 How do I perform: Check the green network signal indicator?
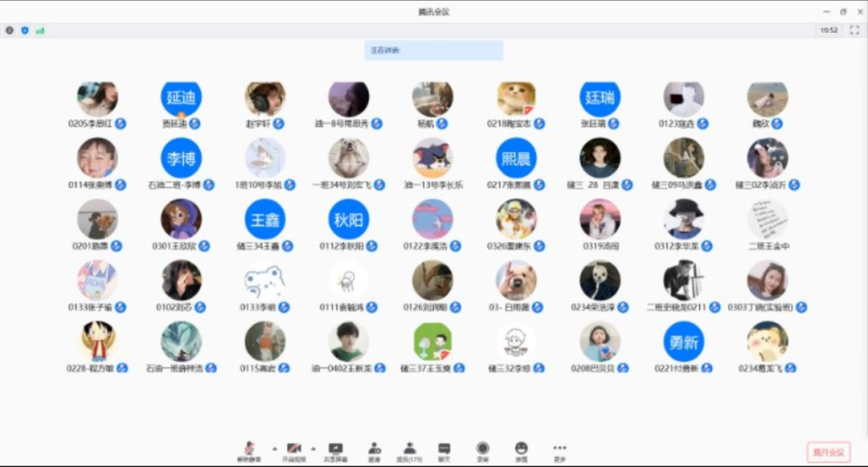tap(40, 31)
